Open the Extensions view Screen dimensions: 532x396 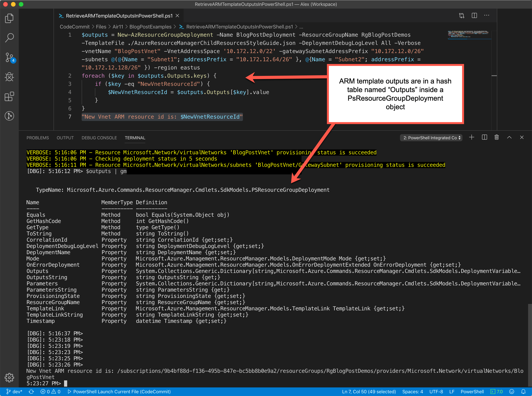(9, 97)
